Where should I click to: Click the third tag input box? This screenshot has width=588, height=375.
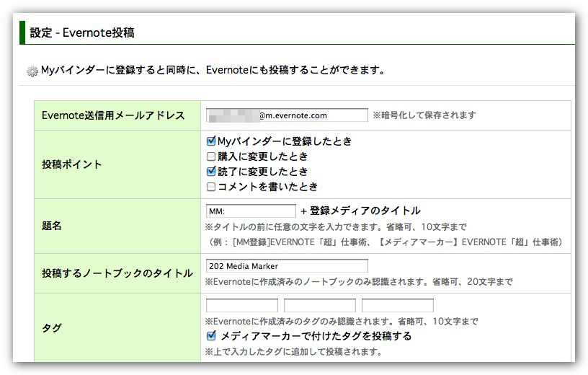pyautogui.click(x=397, y=306)
